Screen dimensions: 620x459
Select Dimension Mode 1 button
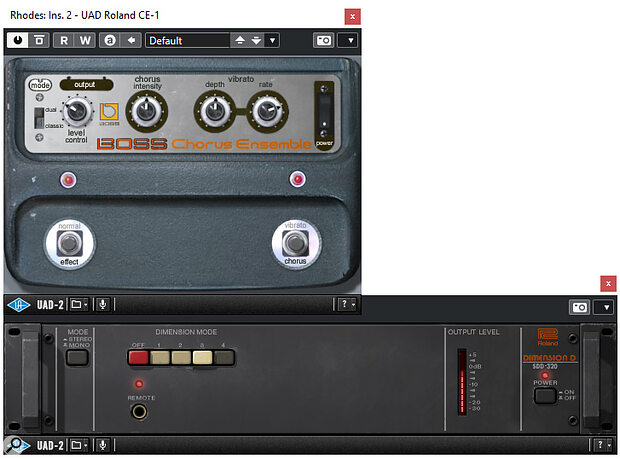pos(160,357)
